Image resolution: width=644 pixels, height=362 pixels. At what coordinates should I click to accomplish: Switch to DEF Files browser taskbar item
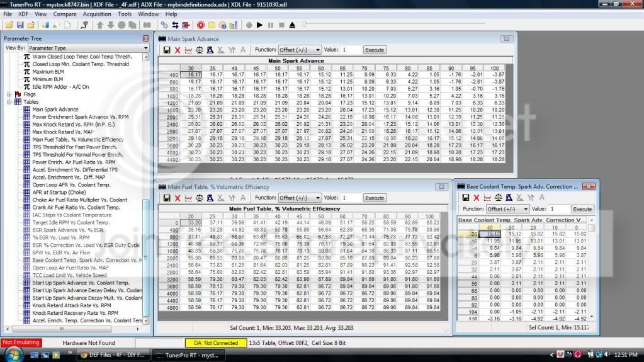[113, 355]
